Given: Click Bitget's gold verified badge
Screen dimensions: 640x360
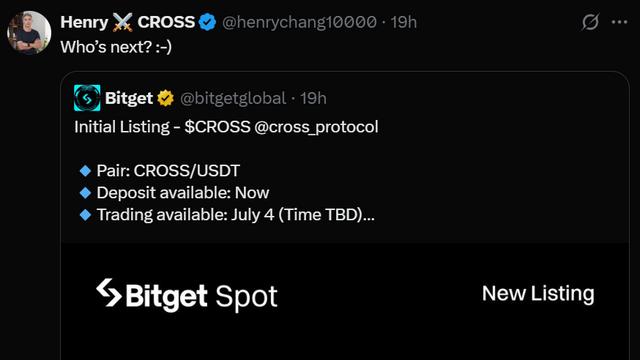Looking at the screenshot, I should pos(165,98).
